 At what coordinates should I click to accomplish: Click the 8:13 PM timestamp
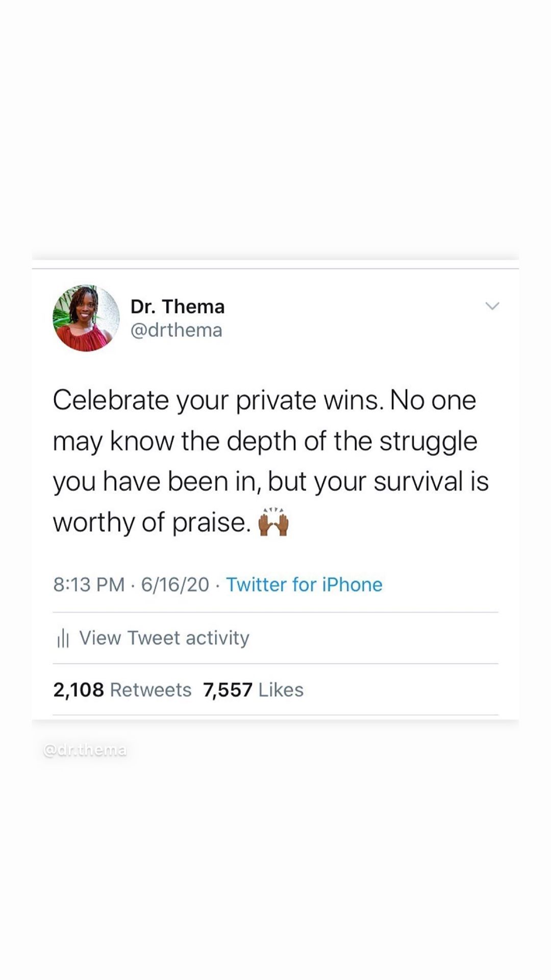[89, 584]
